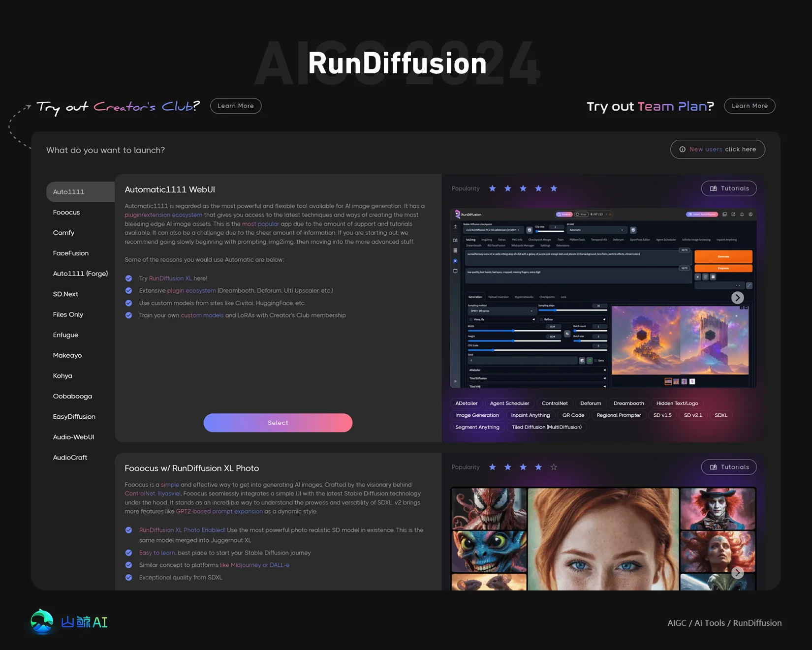Adjust the Clip skip slider

(550, 231)
